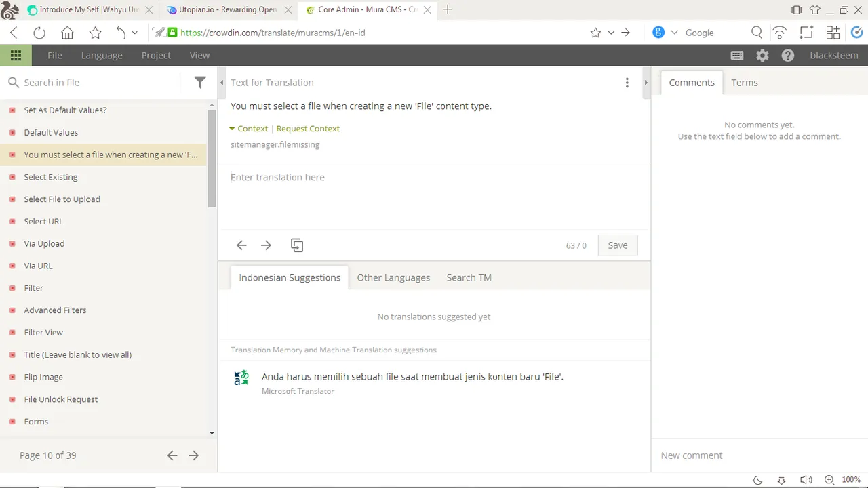Collapse the Context disclosure toggle

[248, 129]
